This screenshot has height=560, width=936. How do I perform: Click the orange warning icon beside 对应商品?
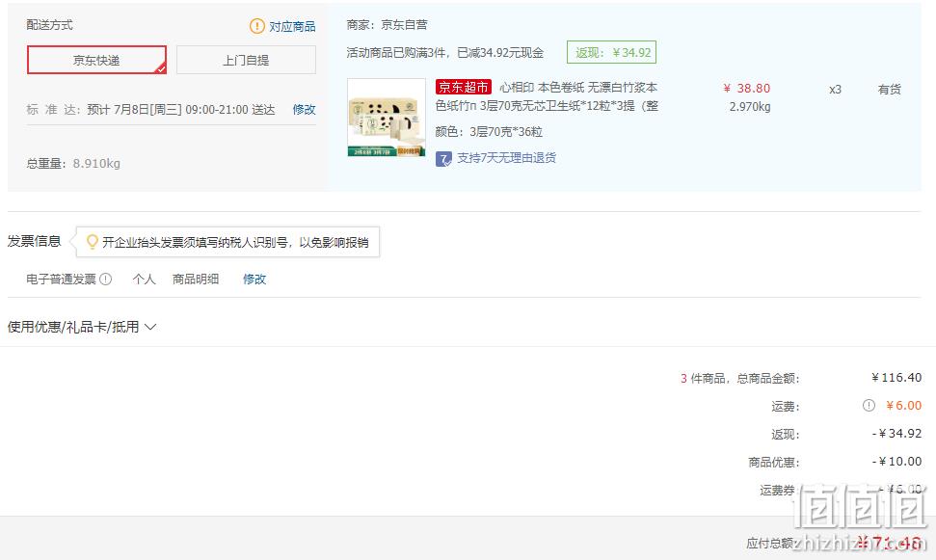tap(256, 26)
